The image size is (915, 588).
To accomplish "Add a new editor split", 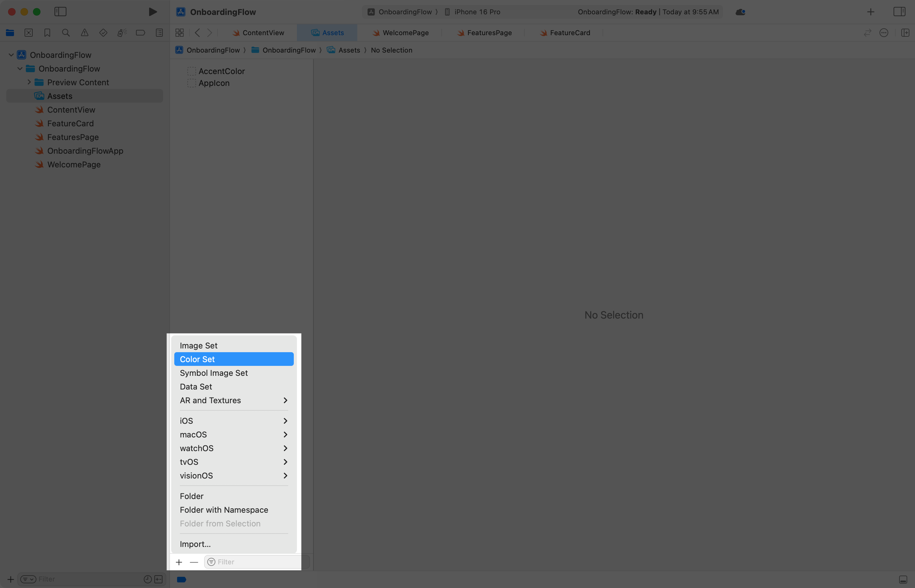I will click(906, 32).
